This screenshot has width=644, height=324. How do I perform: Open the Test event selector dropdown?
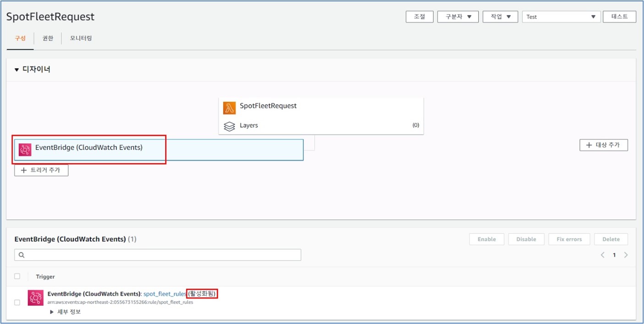(561, 16)
